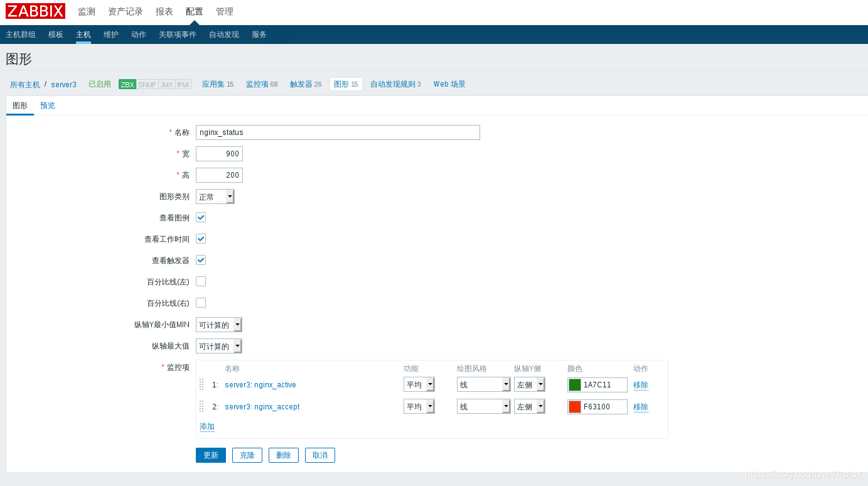
Task: Open 功能 dropdown for nginx_active
Action: pos(419,384)
